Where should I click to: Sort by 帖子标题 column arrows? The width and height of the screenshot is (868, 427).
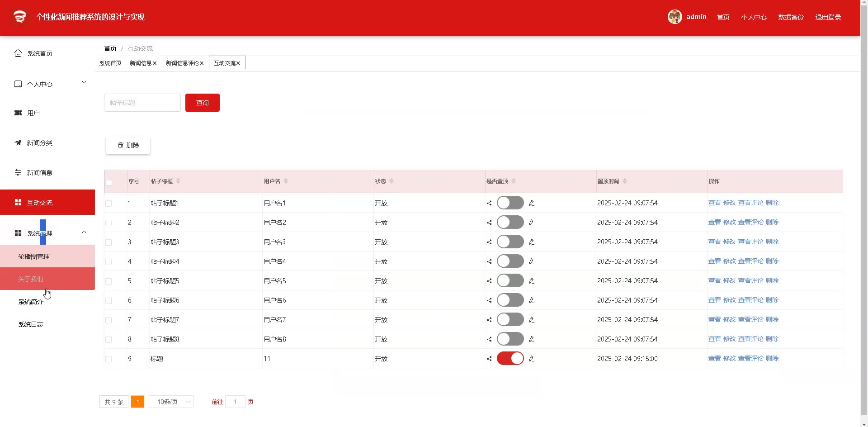[178, 181]
